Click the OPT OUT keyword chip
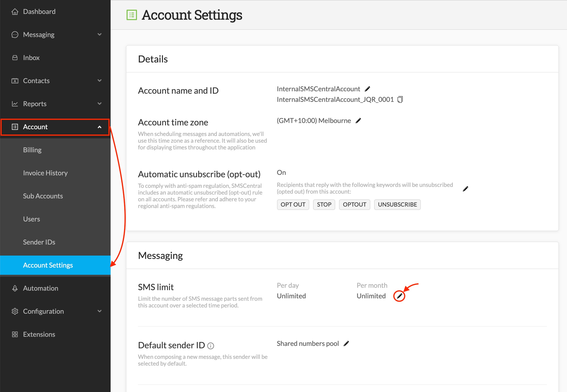 (x=293, y=204)
